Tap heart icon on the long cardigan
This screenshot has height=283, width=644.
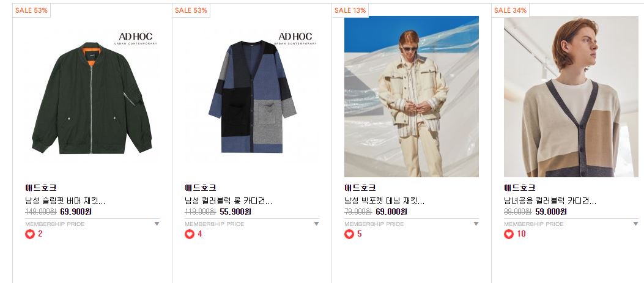[x=190, y=234]
